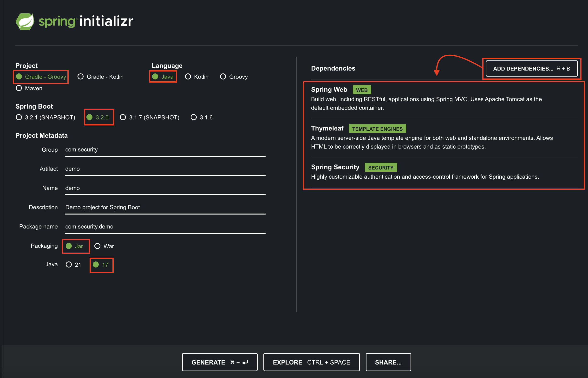The height and width of the screenshot is (378, 588).
Task: Click the Share button
Action: point(388,362)
